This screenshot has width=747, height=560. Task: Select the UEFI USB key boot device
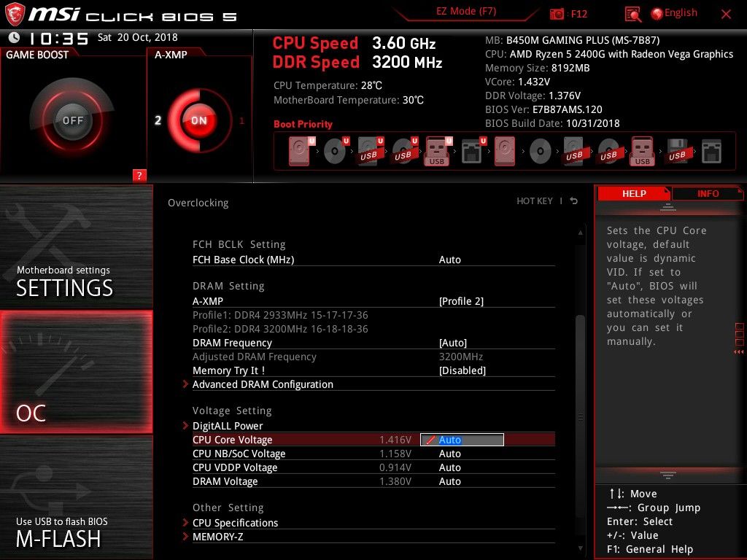coord(438,151)
